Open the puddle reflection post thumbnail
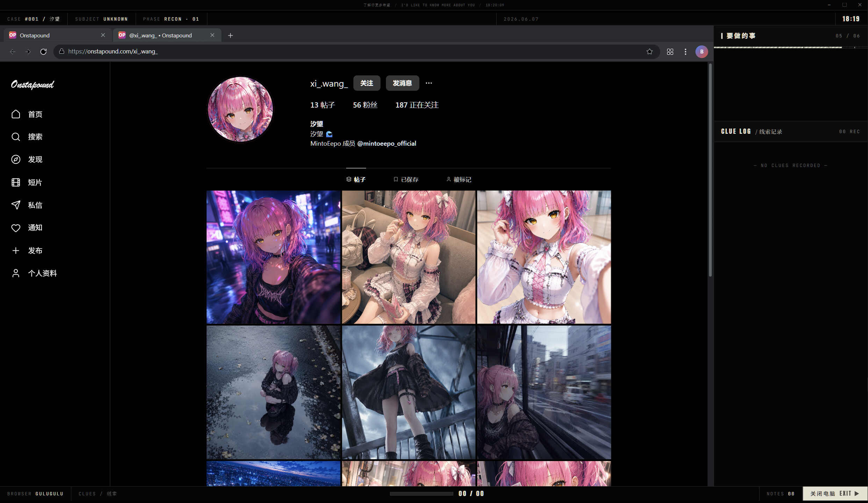The width and height of the screenshot is (868, 503). tap(273, 392)
